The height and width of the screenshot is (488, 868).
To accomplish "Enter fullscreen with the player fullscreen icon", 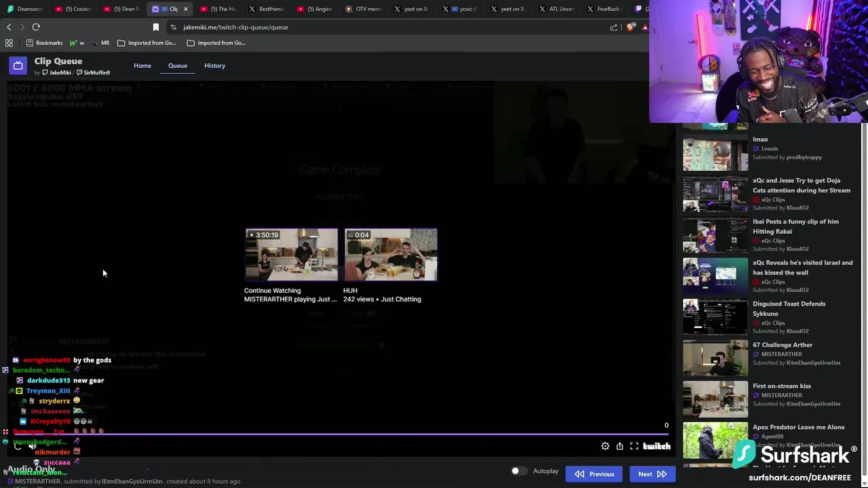I will pos(634,446).
